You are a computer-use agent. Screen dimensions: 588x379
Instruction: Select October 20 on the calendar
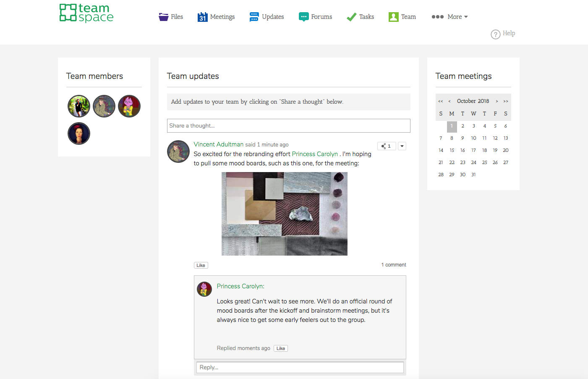(x=506, y=150)
